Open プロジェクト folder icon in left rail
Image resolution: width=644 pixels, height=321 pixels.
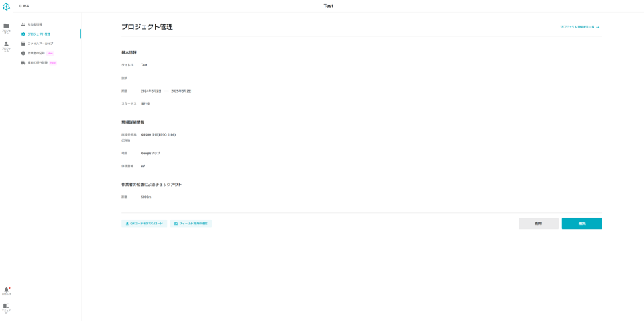[x=6, y=26]
